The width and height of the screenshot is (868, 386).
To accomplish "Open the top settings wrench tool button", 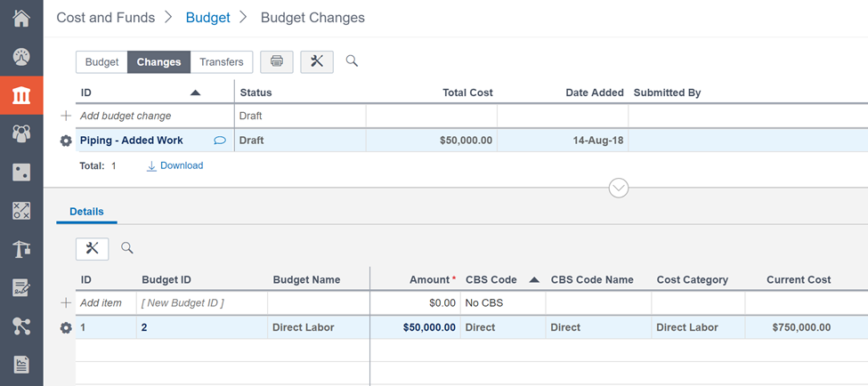I will pos(317,61).
